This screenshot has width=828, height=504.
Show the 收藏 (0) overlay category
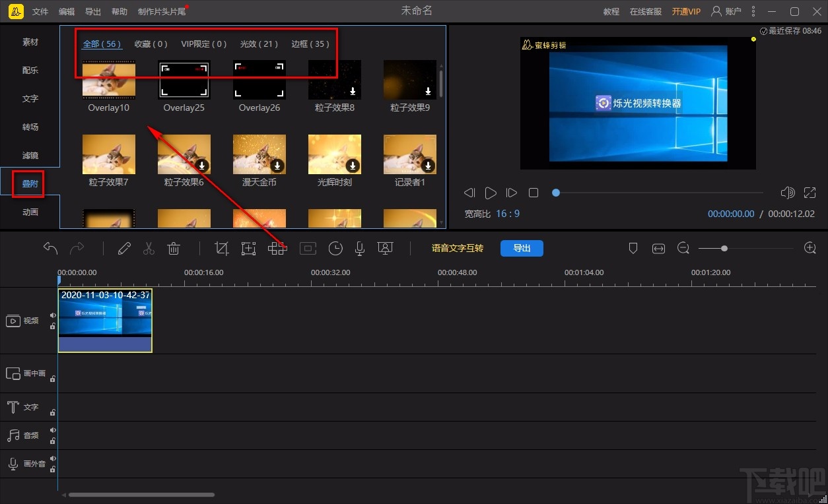(x=151, y=44)
